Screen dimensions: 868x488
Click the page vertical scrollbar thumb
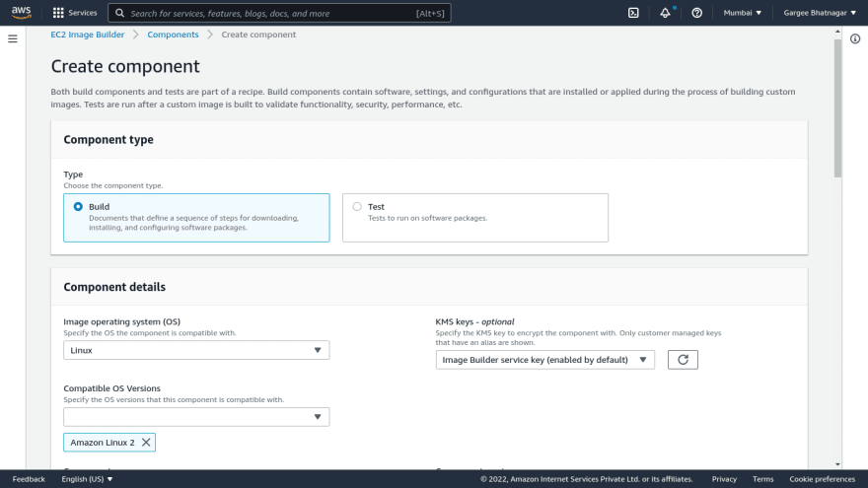tap(837, 107)
